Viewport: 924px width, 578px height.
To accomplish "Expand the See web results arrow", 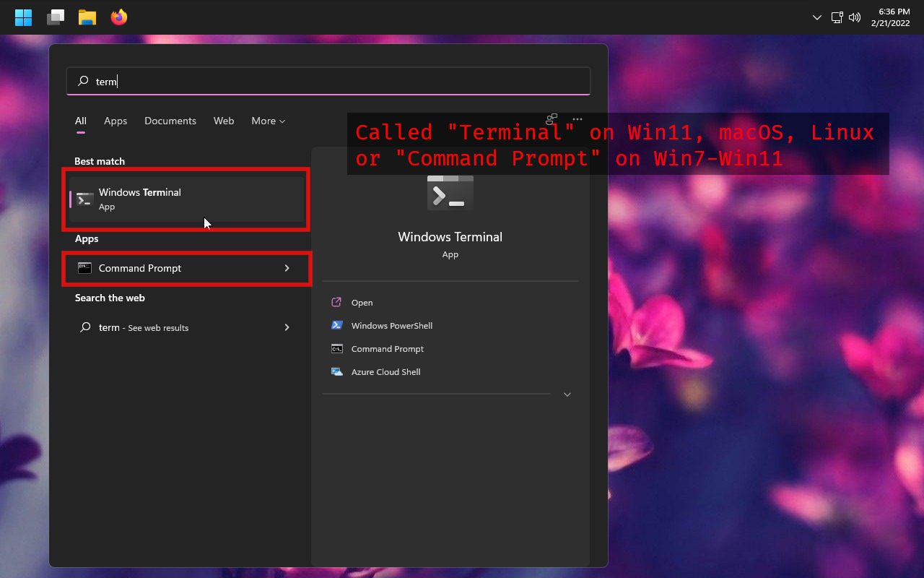I will 287,327.
